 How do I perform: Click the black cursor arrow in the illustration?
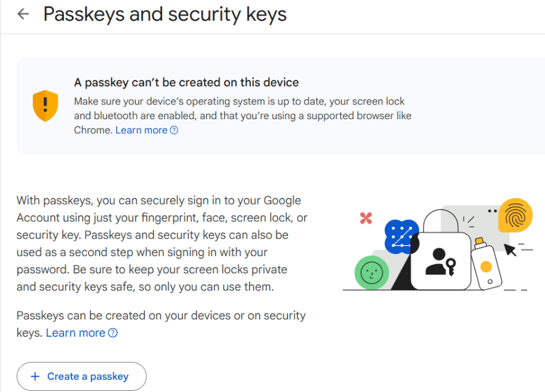click(x=509, y=249)
